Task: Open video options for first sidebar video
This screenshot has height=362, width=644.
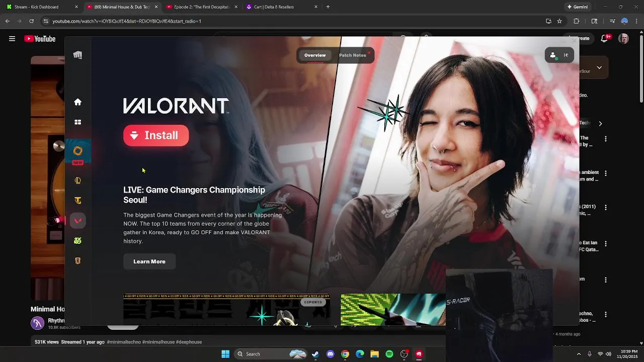Action: coord(606,139)
